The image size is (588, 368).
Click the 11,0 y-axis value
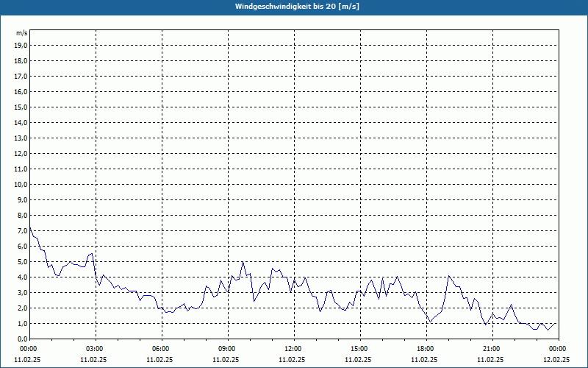pyautogui.click(x=21, y=169)
